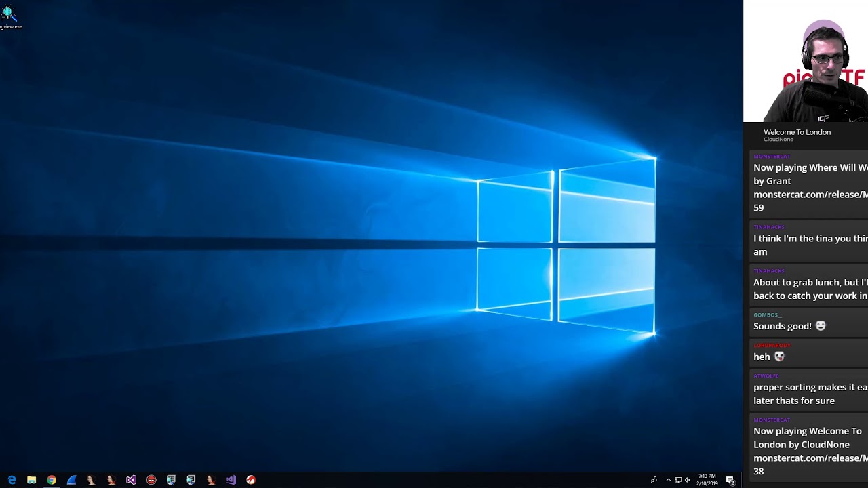Click the emote after "Sounds good!"
This screenshot has width=868, height=488.
click(821, 326)
